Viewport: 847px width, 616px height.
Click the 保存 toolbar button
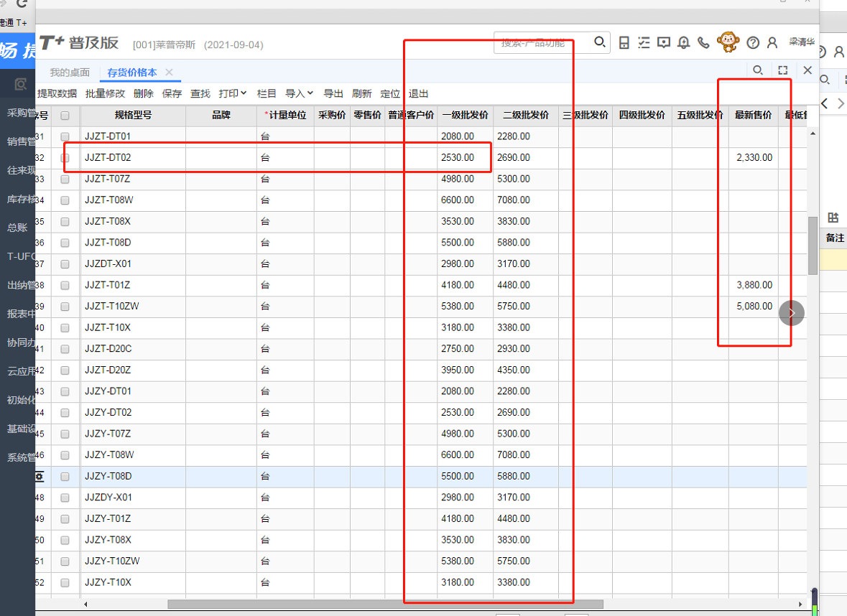coord(172,93)
